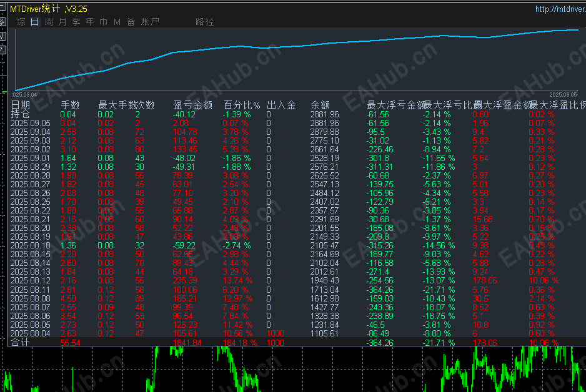The image size is (586, 392).
Task: Open the 备 notes tab
Action: [x=131, y=22]
